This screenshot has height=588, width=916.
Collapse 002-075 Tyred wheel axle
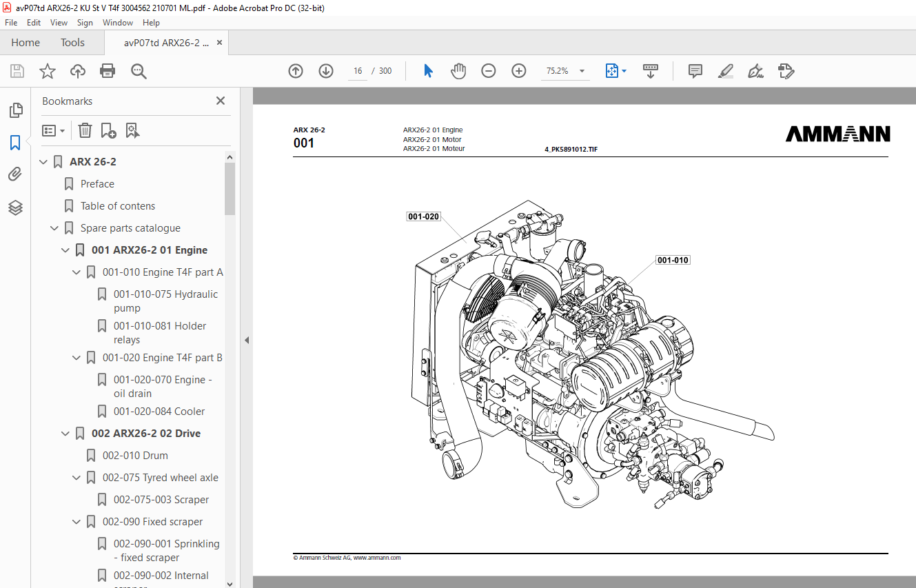77,478
